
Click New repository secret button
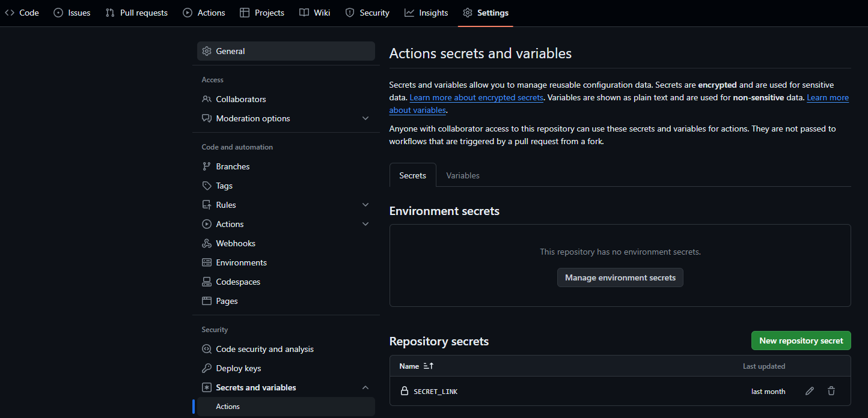801,341
